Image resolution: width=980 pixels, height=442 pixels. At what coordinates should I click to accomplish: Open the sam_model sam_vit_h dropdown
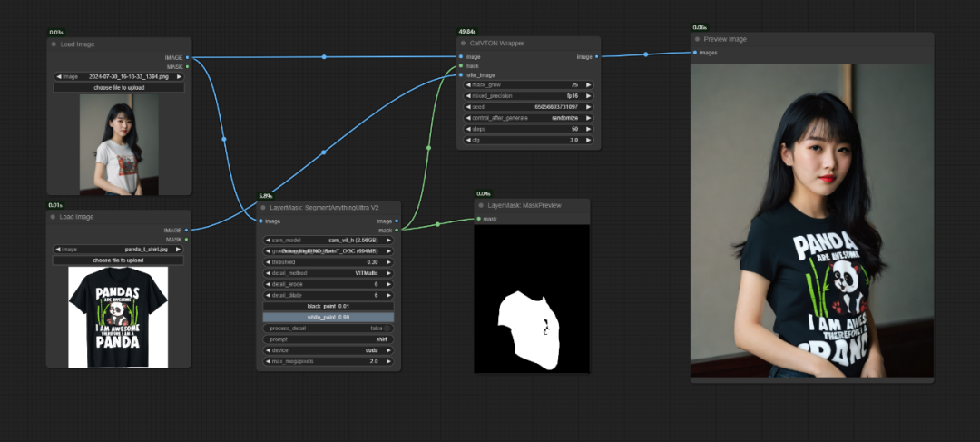(x=328, y=241)
